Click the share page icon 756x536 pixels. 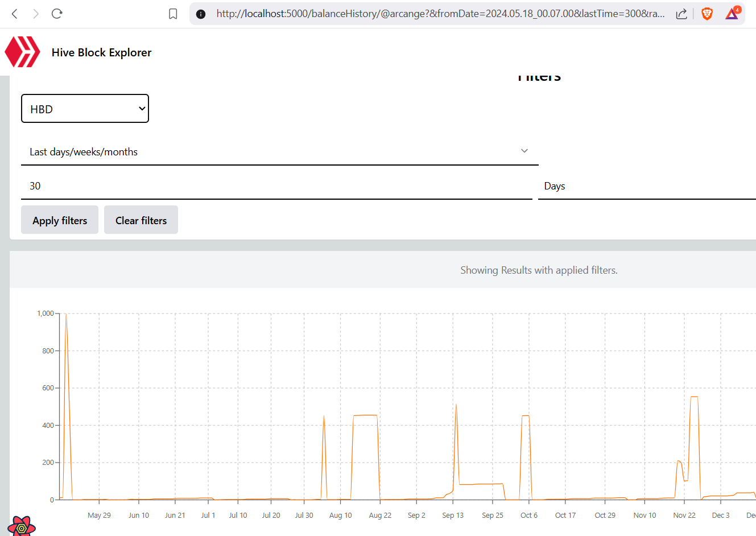681,14
